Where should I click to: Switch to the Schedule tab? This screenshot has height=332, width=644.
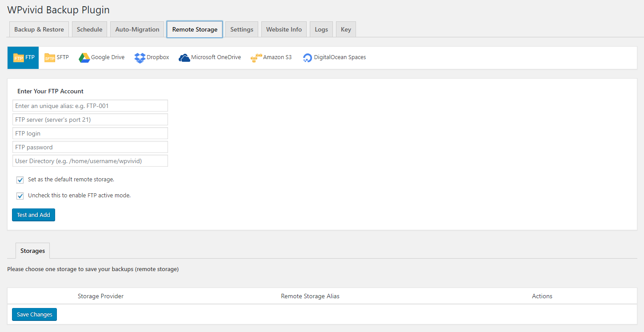coord(89,29)
